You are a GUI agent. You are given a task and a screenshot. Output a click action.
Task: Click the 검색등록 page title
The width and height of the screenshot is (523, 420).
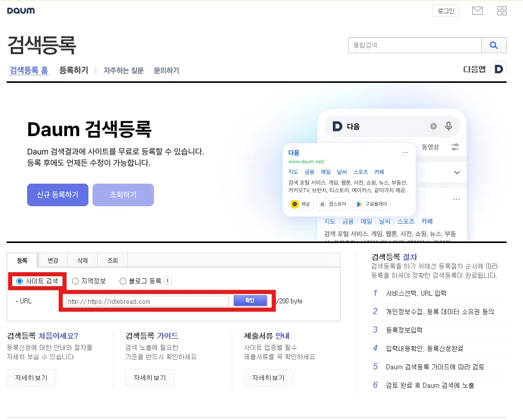tap(42, 45)
